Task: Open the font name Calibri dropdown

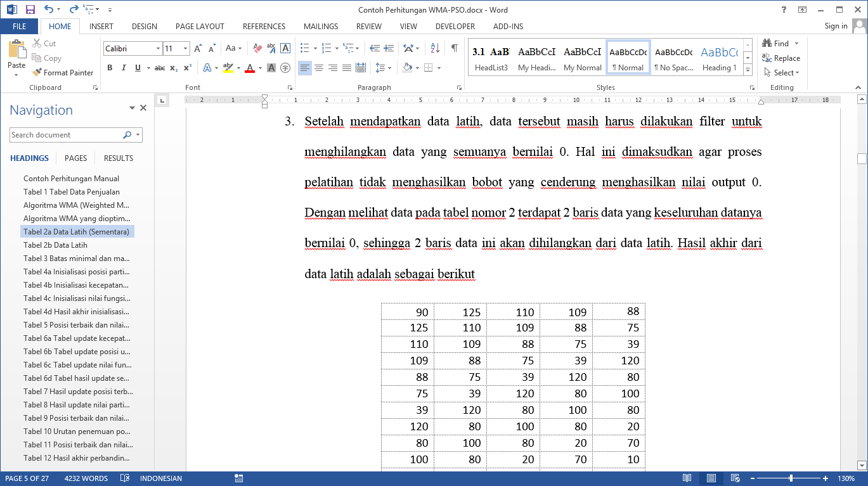Action: click(158, 49)
